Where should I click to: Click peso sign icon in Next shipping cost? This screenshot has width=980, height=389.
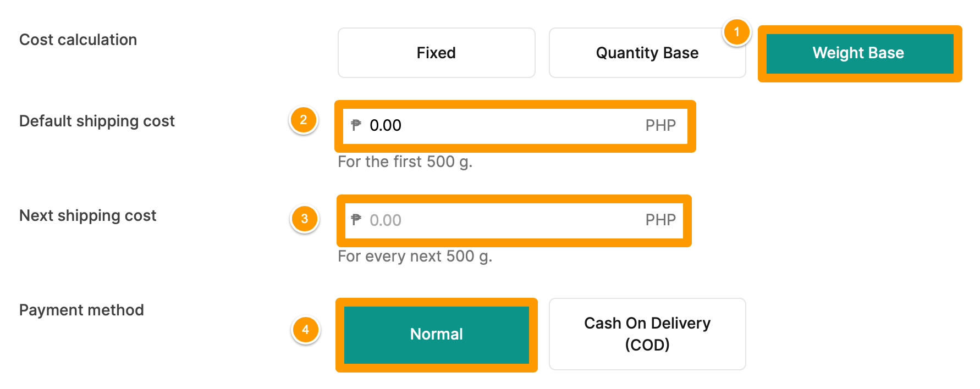(356, 220)
